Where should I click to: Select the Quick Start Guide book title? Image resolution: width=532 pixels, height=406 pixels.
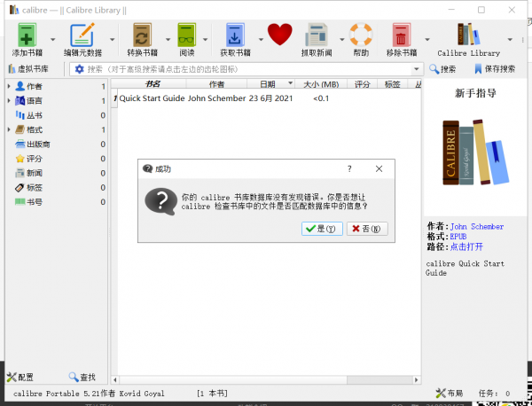coord(152,98)
